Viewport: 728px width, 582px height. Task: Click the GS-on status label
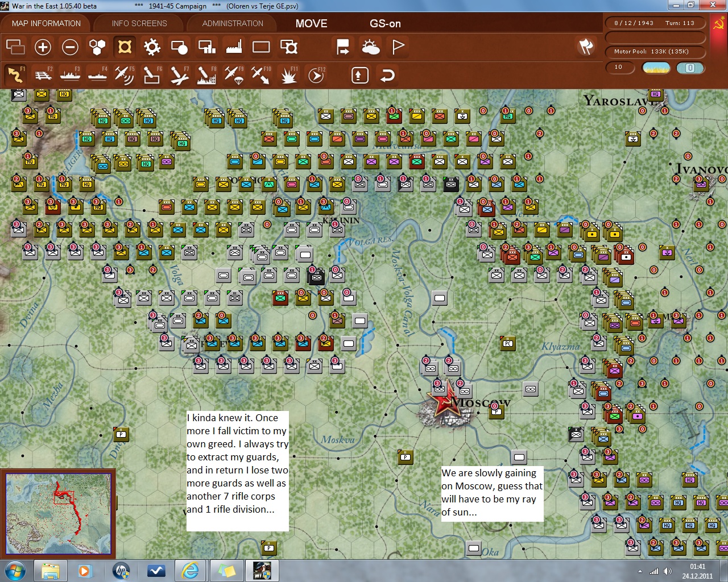coord(385,23)
